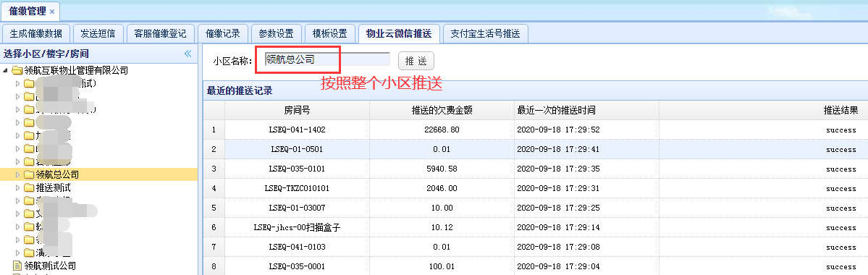Click timestamp 2020-09-18 17:29:08
Image resolution: width=868 pixels, height=275 pixels.
[x=559, y=247]
